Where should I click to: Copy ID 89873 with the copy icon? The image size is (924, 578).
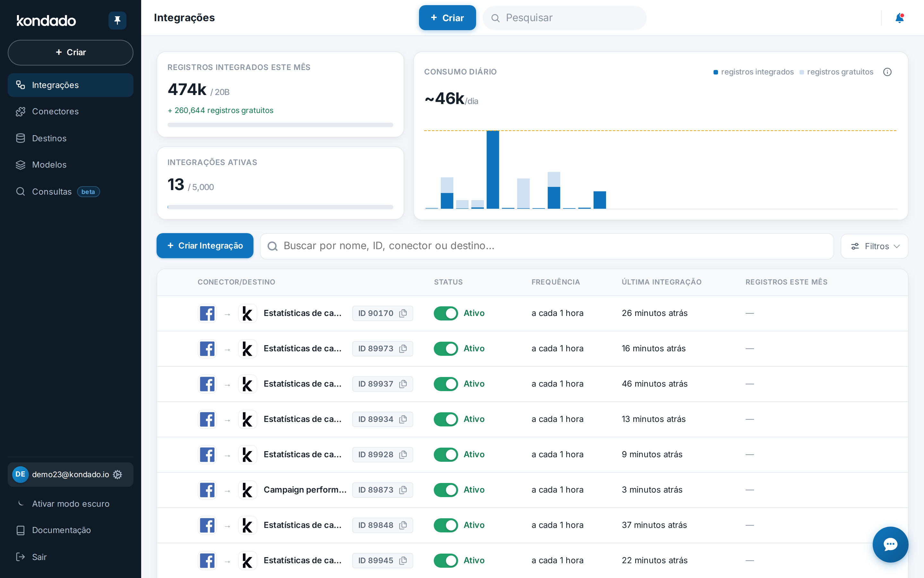403,490
